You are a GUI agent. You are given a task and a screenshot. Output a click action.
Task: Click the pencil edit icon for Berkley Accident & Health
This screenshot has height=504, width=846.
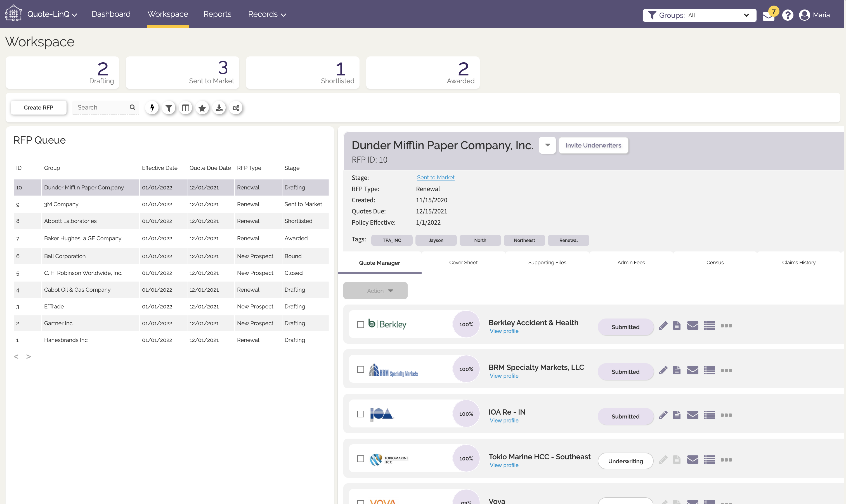(663, 325)
